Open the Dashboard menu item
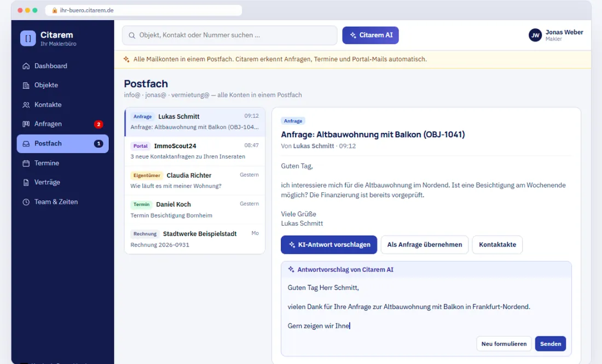 coord(62,66)
